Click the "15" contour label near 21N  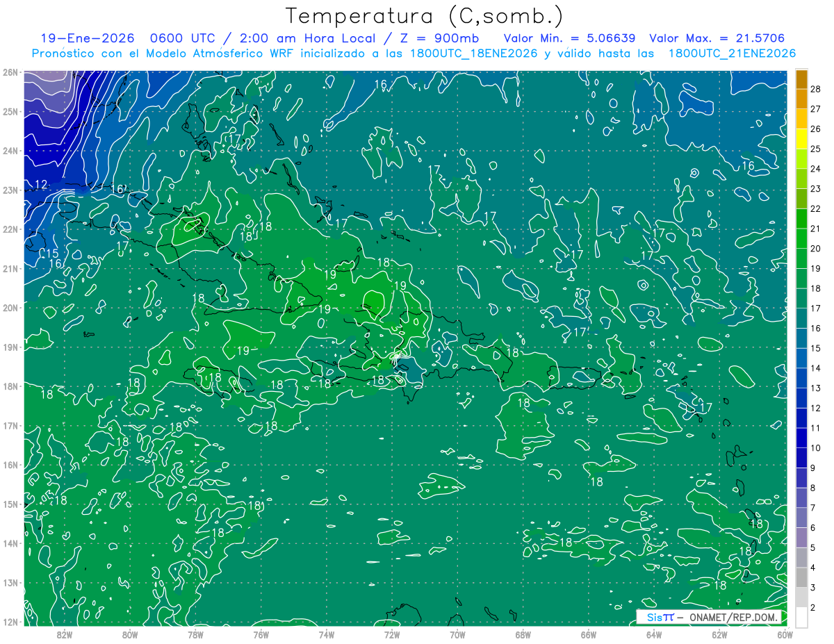click(52, 254)
